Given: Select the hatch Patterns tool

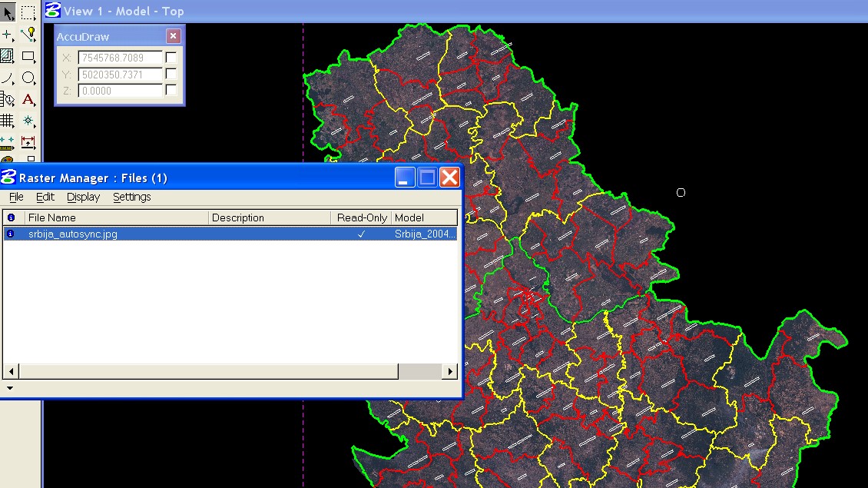Looking at the screenshot, I should [x=8, y=56].
